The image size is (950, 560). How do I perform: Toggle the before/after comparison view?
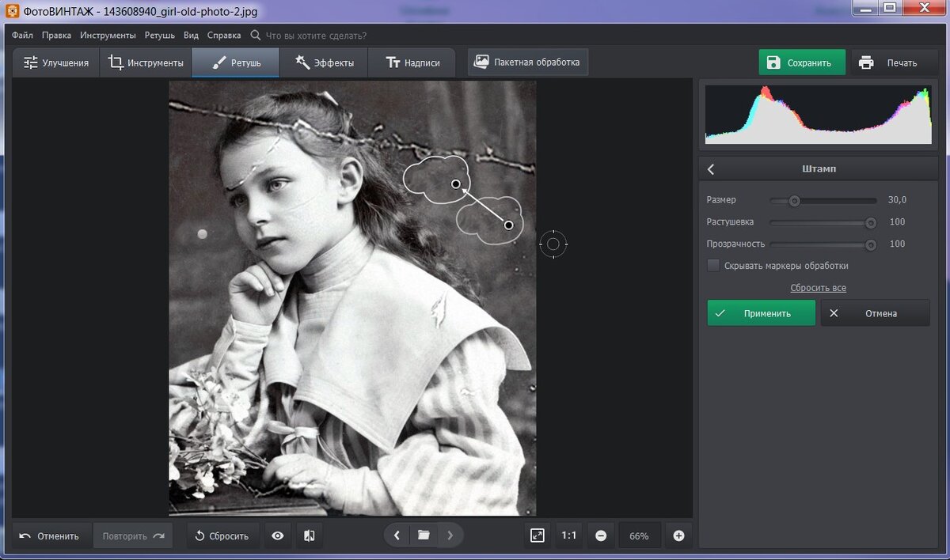(x=309, y=535)
